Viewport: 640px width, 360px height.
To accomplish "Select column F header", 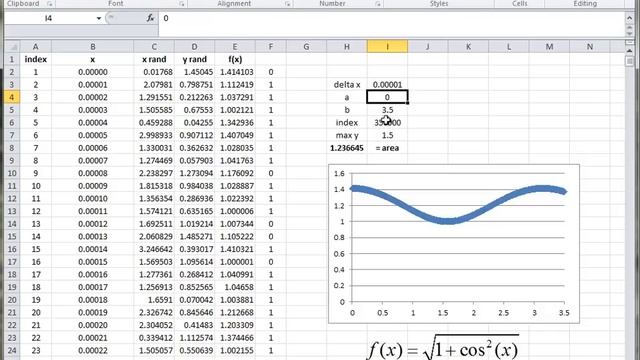I will click(271, 47).
